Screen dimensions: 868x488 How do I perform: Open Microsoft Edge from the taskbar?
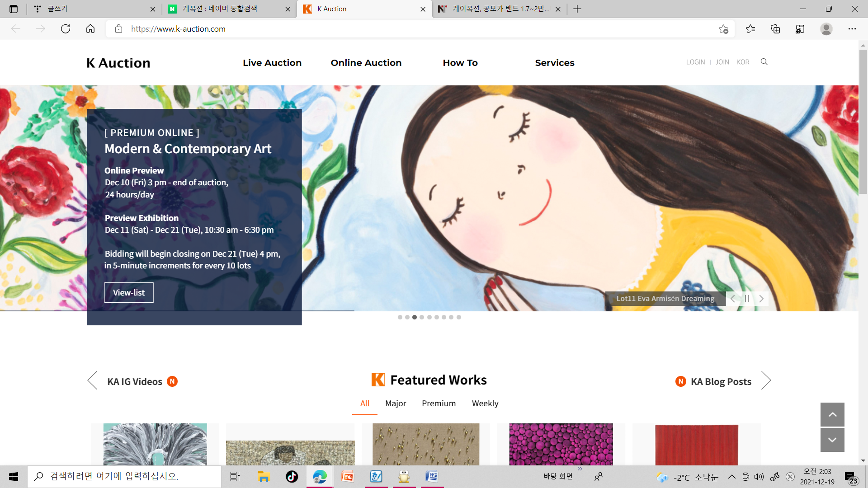(320, 477)
